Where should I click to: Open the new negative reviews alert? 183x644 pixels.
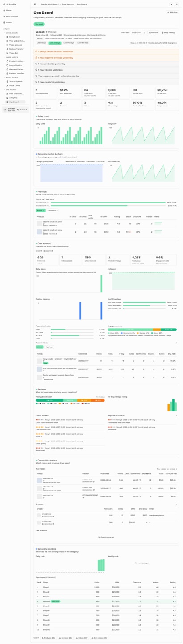pyautogui.click(x=106, y=58)
